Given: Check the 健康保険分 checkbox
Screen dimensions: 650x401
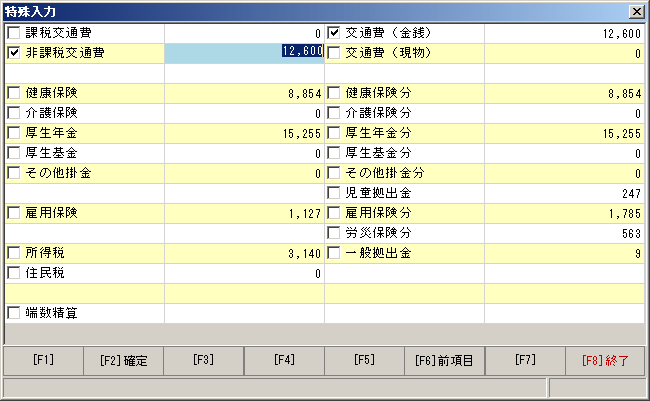Looking at the screenshot, I should tap(334, 93).
